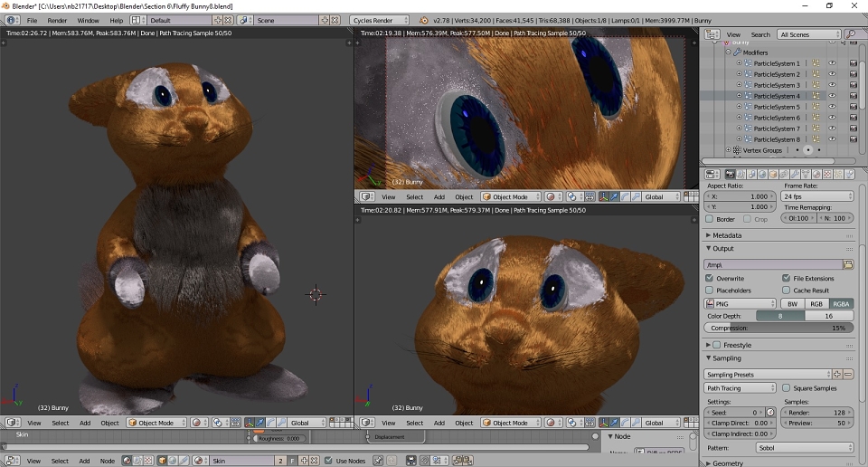Open the Sobol pattern dropdown
868x467 pixels.
pyautogui.click(x=805, y=448)
